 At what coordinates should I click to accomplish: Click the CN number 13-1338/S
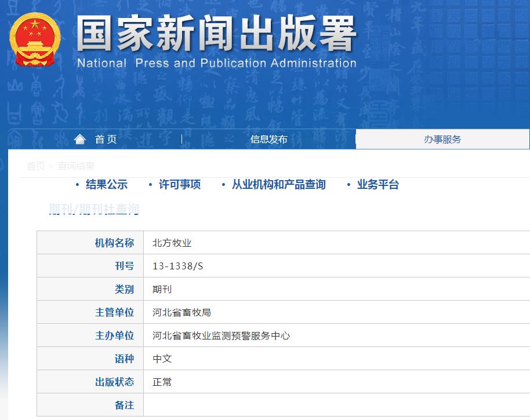[177, 265]
